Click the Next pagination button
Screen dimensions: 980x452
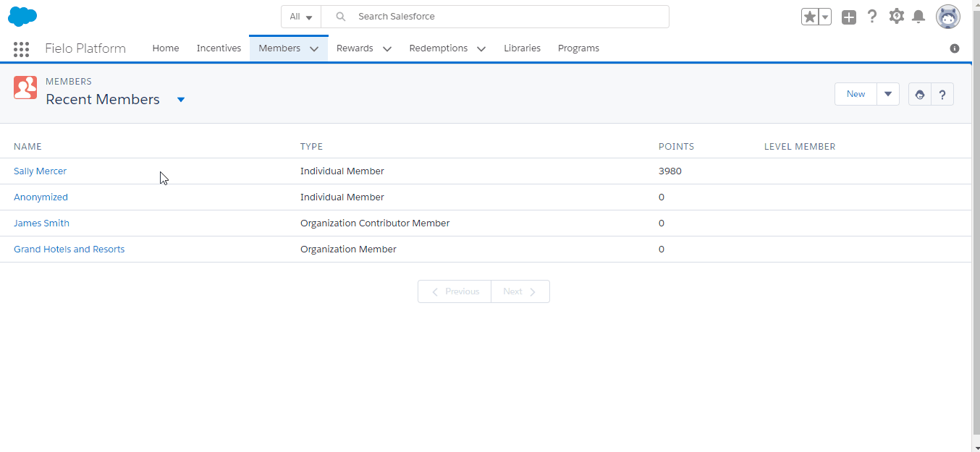pyautogui.click(x=520, y=291)
